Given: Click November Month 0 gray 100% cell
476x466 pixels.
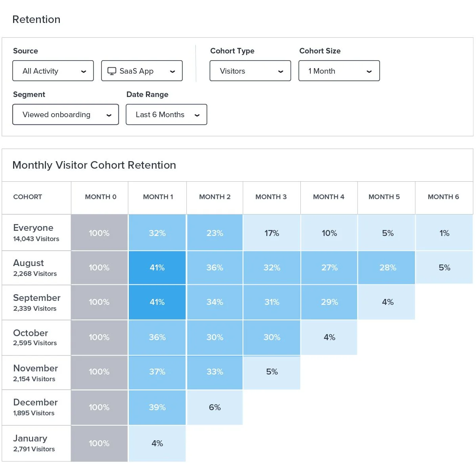Looking at the screenshot, I should [99, 372].
